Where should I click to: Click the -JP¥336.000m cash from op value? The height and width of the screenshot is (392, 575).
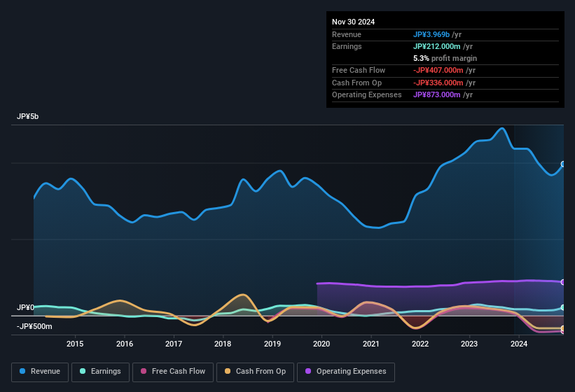438,83
